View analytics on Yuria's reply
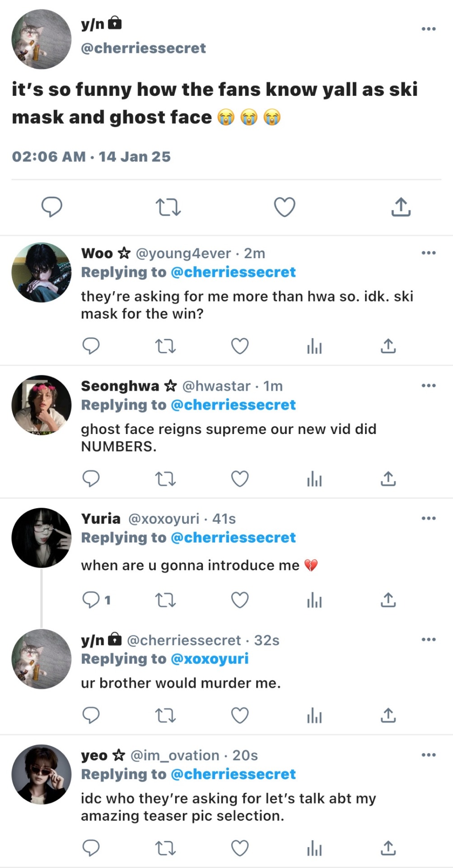453x868 pixels. point(314,600)
